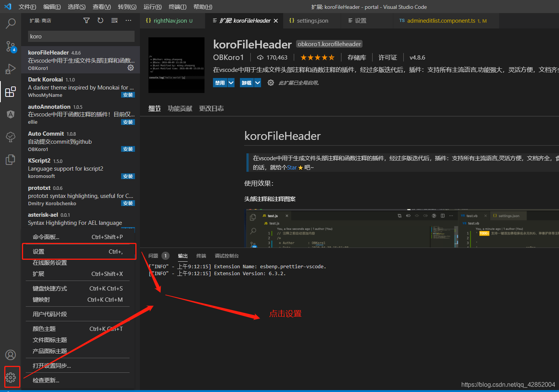Click koroFileHeader list item gear icon
The height and width of the screenshot is (392, 559).
[x=131, y=68]
